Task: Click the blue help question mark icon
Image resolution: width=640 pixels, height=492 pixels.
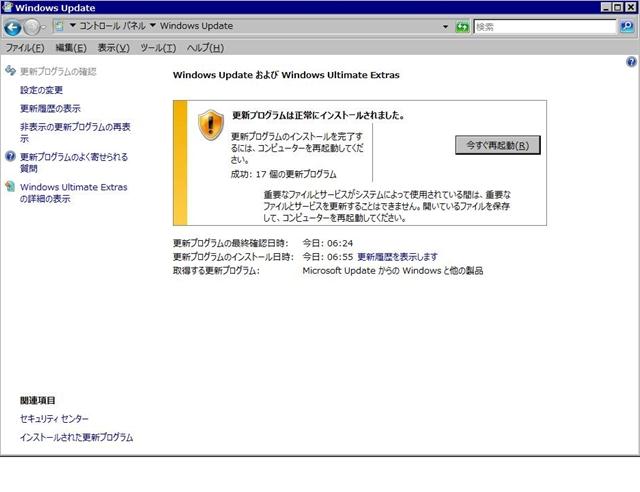Action: (631, 62)
